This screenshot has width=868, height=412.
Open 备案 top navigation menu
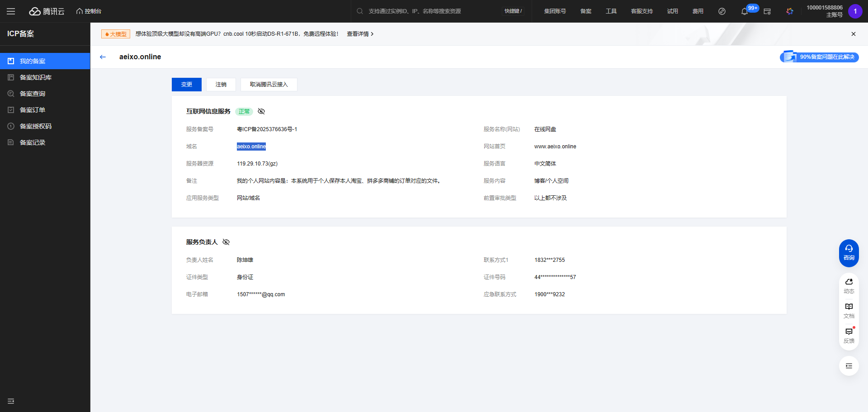pos(586,11)
